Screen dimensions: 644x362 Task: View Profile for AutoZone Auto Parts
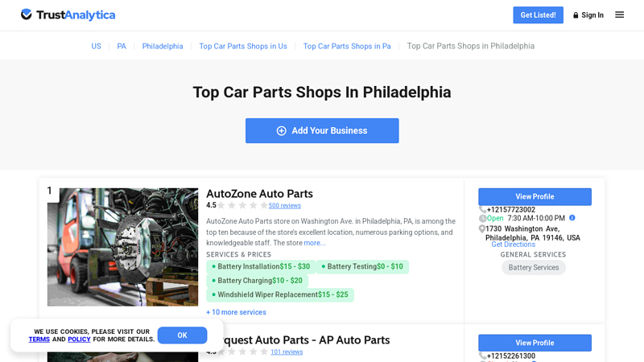(x=535, y=196)
